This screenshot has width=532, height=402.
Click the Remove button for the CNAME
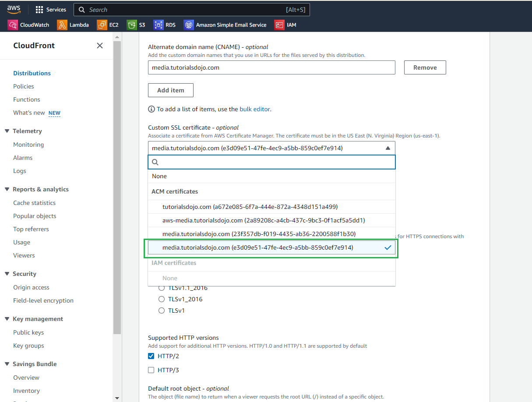pyautogui.click(x=424, y=67)
